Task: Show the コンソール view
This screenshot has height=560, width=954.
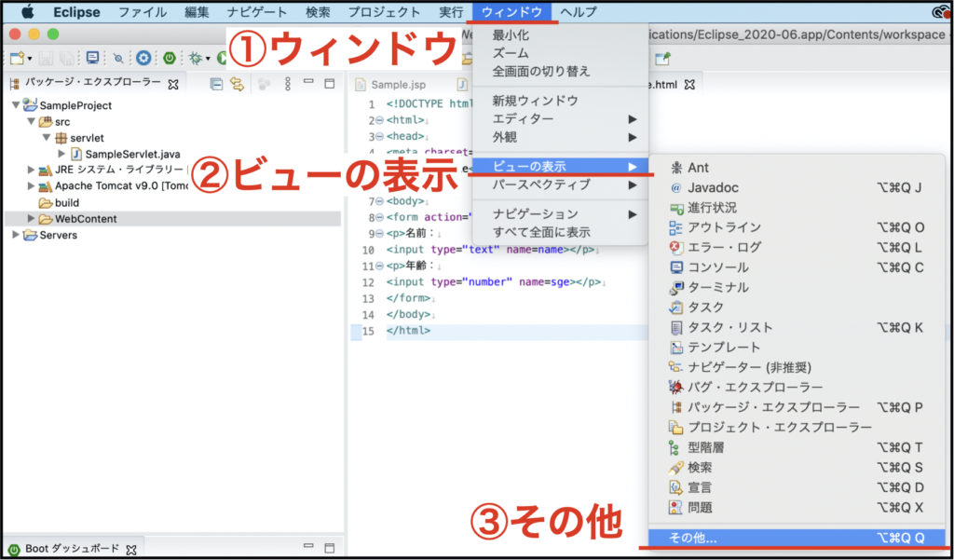Action: coord(797,267)
